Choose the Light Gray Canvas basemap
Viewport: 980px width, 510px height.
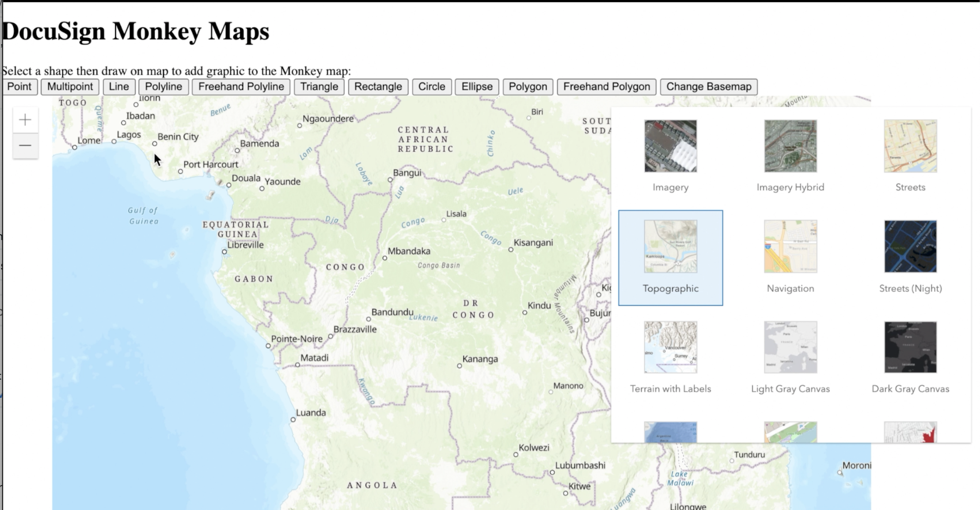790,347
